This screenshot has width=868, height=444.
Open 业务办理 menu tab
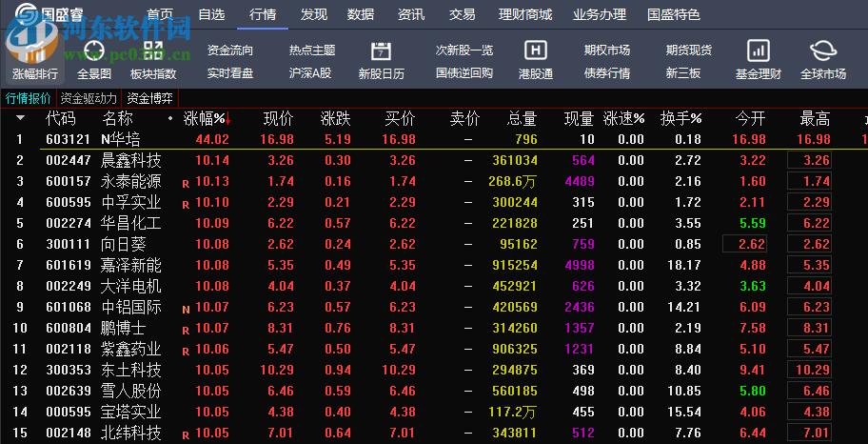[600, 14]
